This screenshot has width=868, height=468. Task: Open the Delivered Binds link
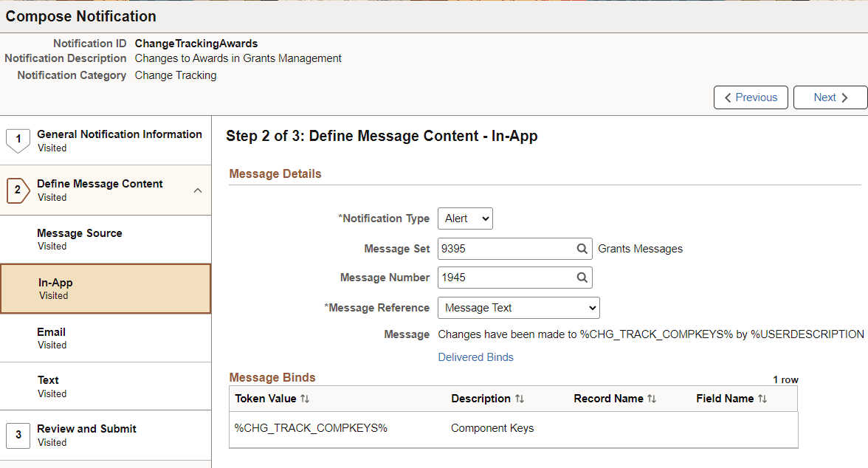point(475,357)
